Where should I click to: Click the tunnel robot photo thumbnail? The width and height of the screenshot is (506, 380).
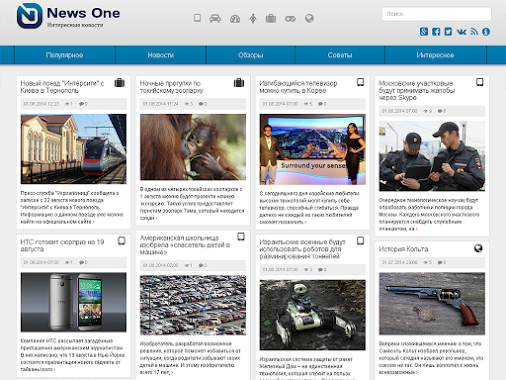point(312,315)
